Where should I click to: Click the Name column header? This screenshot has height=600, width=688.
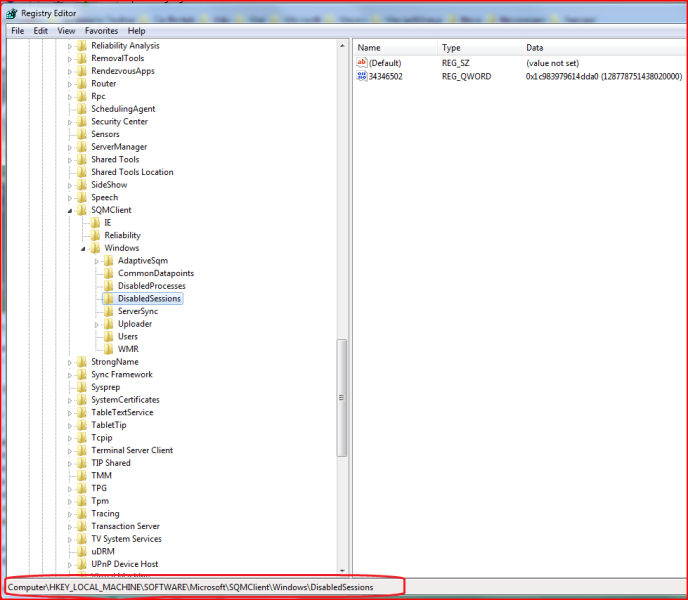point(395,48)
